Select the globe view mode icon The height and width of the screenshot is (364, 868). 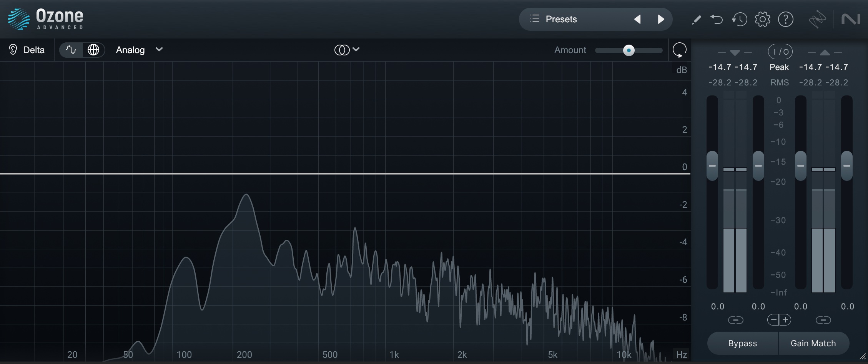pos(93,50)
